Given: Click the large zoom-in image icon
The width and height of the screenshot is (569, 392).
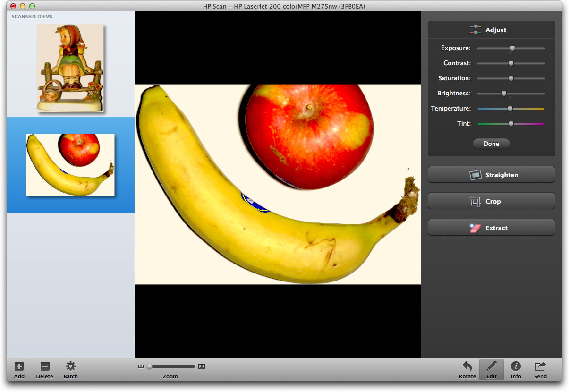Looking at the screenshot, I should click(x=202, y=366).
